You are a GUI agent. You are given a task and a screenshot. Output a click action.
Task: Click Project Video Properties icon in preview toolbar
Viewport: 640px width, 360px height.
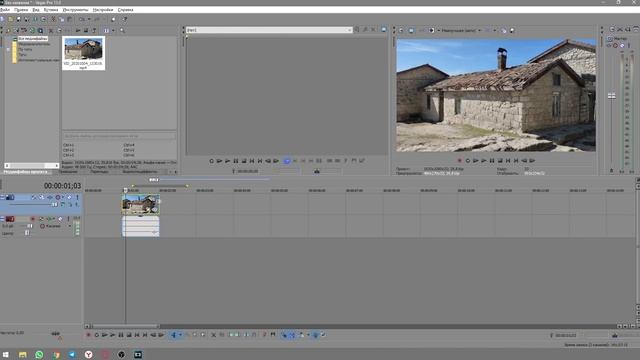tap(401, 30)
